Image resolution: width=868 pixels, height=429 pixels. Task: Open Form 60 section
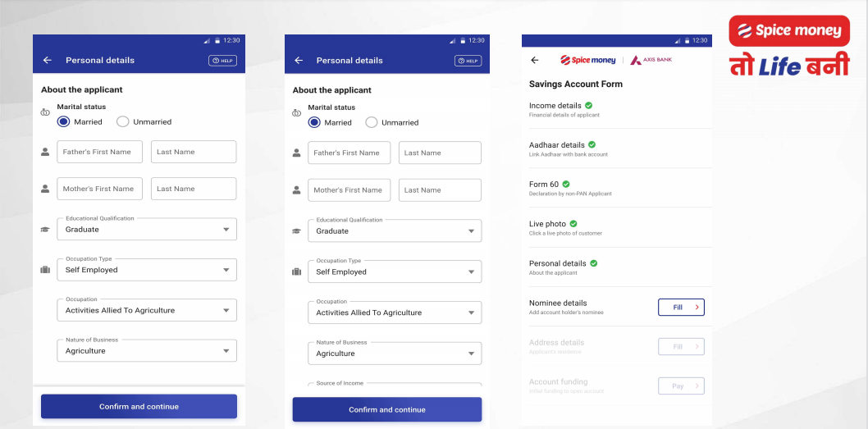(x=617, y=188)
